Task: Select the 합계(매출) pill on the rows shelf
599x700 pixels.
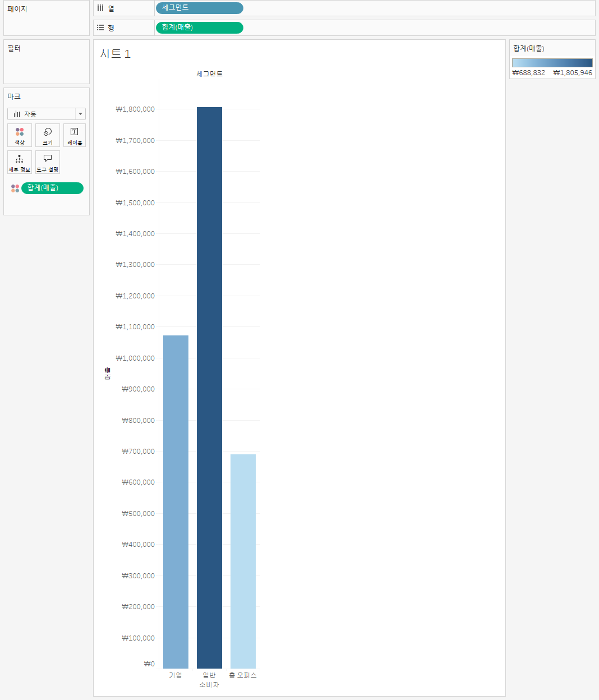Action: (x=200, y=27)
